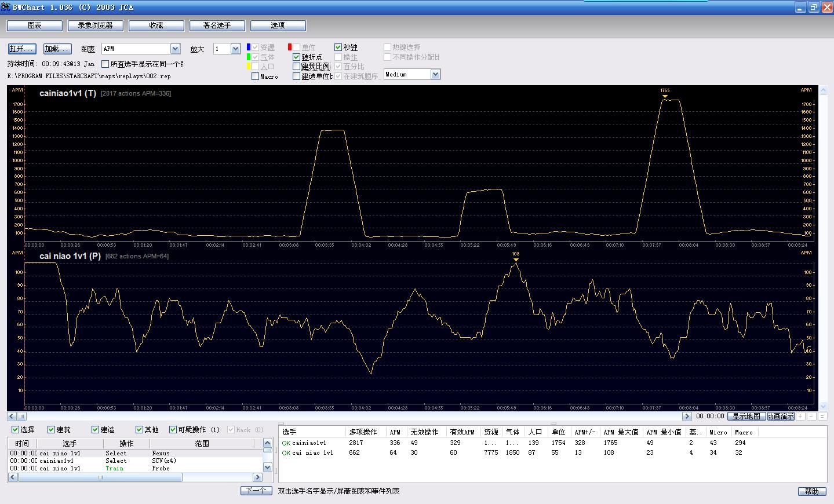Sort by the Micro column header
This screenshot has width=834, height=504.
(719, 432)
